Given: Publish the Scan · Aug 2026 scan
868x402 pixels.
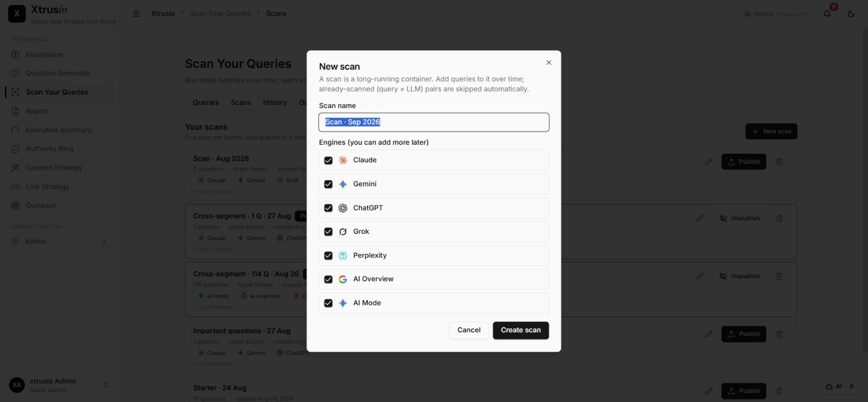Looking at the screenshot, I should coord(744,162).
